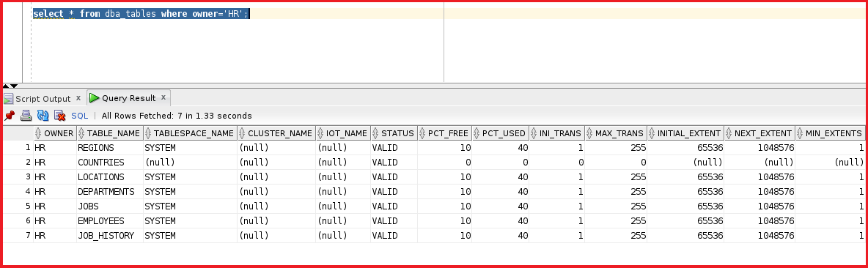Click the Script Output tab icon
868x268 pixels.
click(8, 99)
